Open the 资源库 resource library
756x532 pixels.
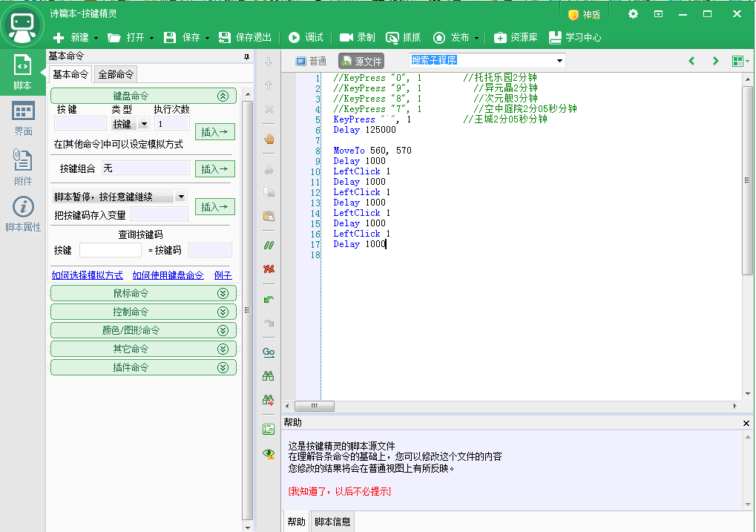(x=516, y=38)
